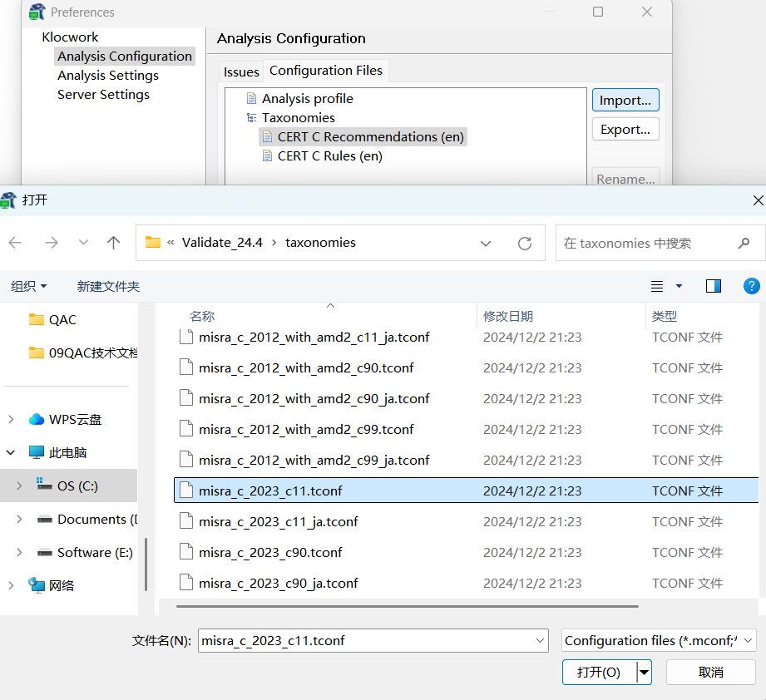This screenshot has width=766, height=700.
Task: Expand the Software (E:) drive
Action: point(19,552)
